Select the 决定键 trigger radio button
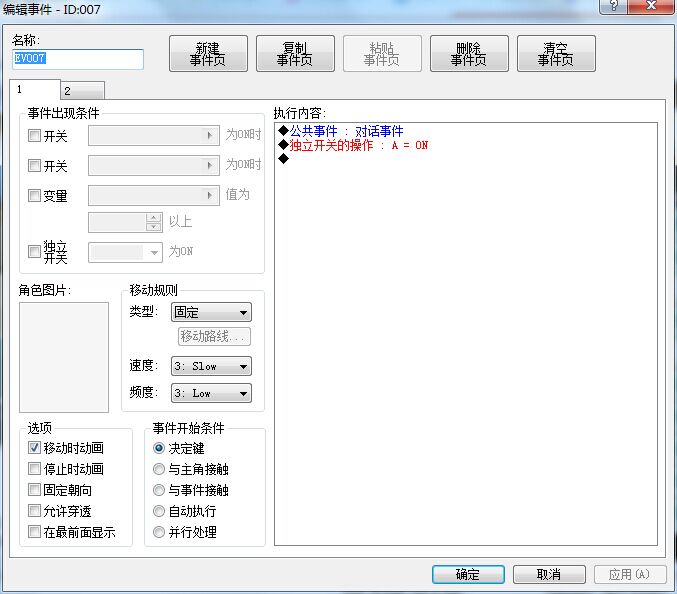 (159, 448)
